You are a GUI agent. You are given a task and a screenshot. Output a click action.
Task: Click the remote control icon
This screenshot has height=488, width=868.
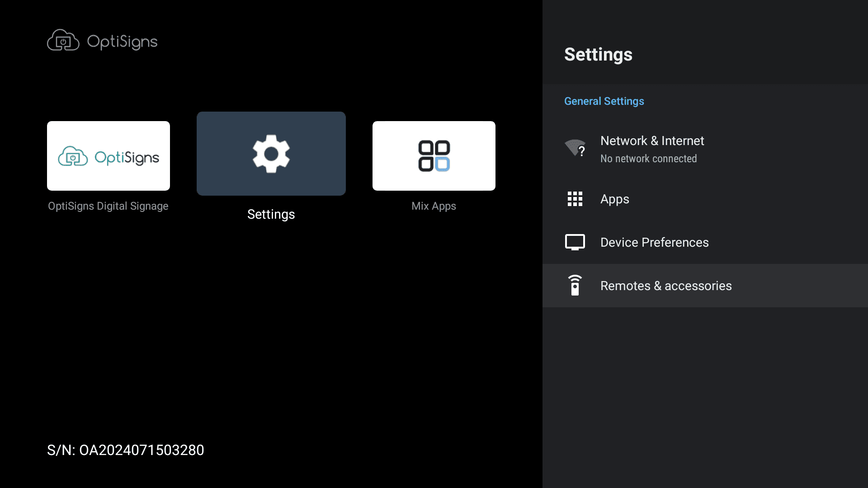tap(575, 286)
